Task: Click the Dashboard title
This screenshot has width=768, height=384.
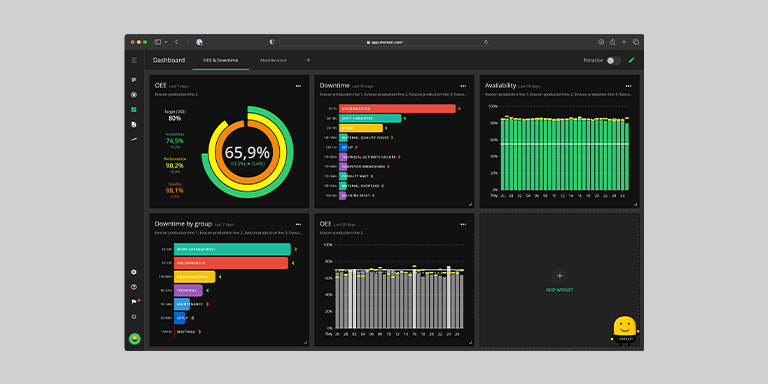Action: click(x=169, y=60)
